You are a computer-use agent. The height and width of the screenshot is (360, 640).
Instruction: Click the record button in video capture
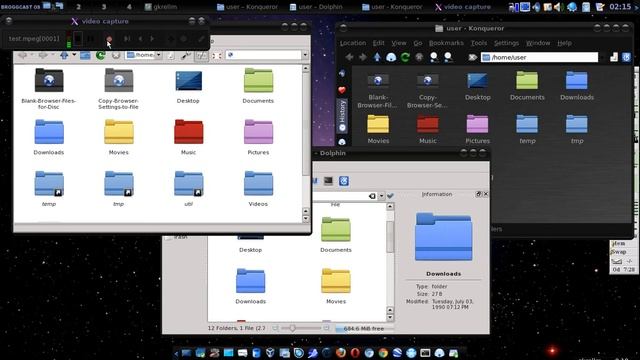click(x=109, y=39)
